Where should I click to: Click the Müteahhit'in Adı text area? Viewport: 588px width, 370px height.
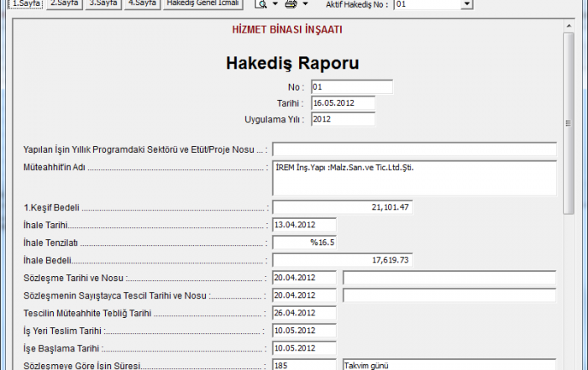tap(413, 177)
